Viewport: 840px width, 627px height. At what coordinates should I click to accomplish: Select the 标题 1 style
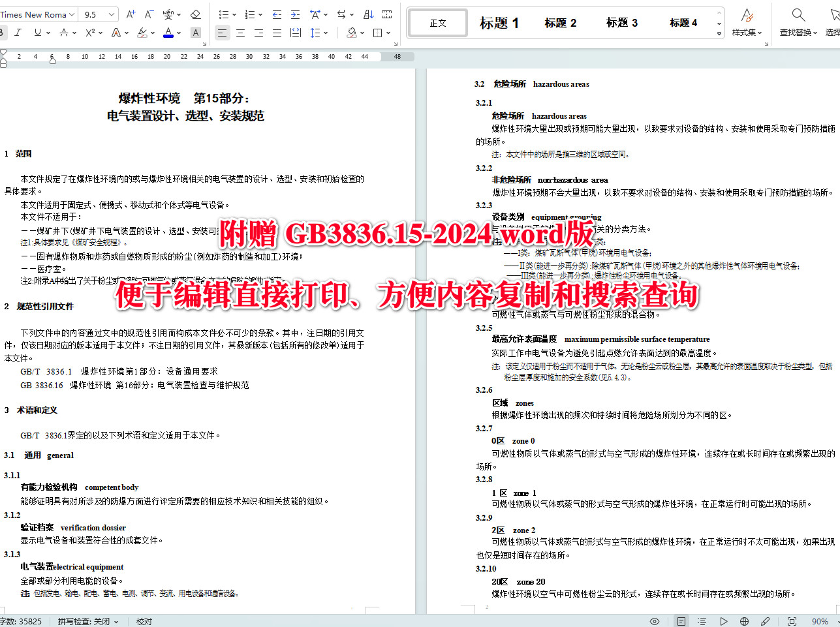point(499,22)
